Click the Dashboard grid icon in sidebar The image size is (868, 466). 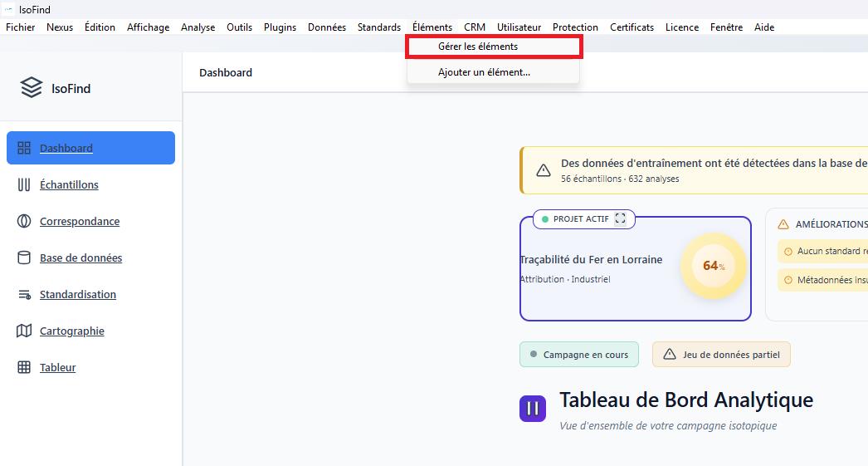[x=24, y=148]
